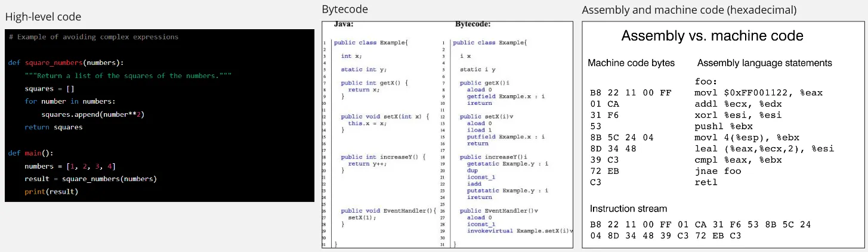Click the bytecode line "putstatic Example.y : i"

click(508, 191)
